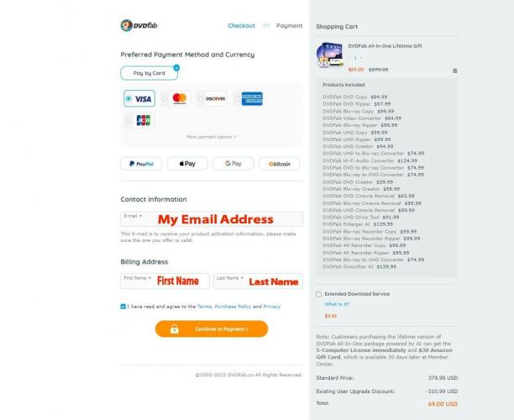Open the Checkout step tab
This screenshot has width=514, height=420.
[x=241, y=25]
